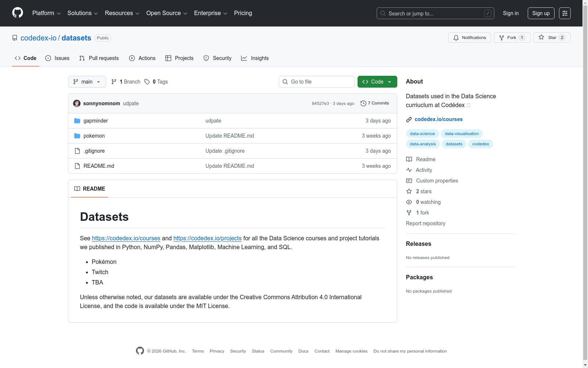Open the Security tab

[x=218, y=58]
